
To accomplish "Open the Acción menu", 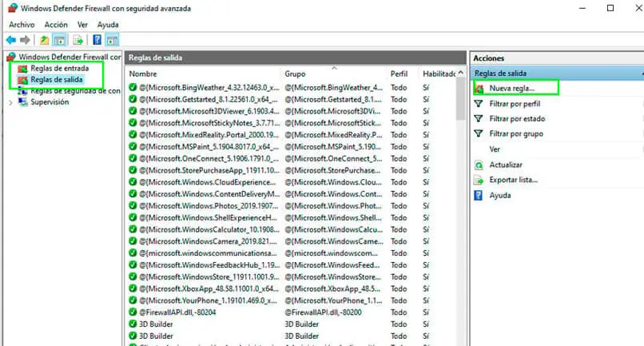I will 56,25.
